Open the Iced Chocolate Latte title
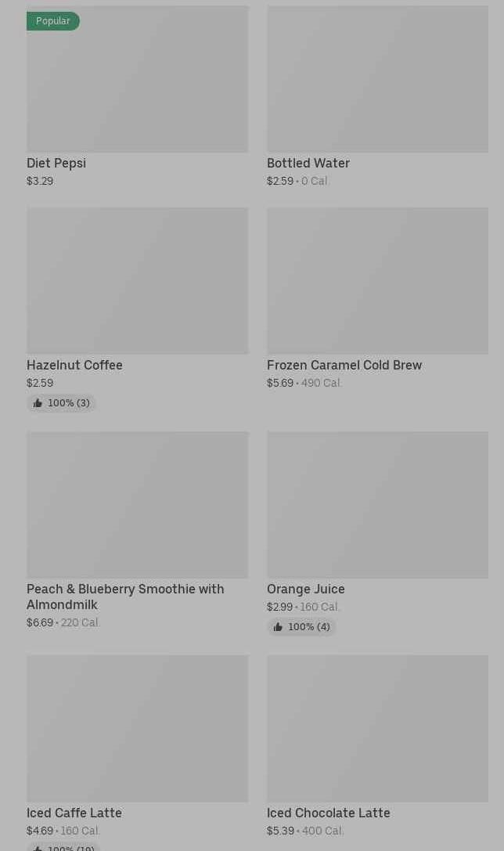This screenshot has height=851, width=504. click(329, 813)
